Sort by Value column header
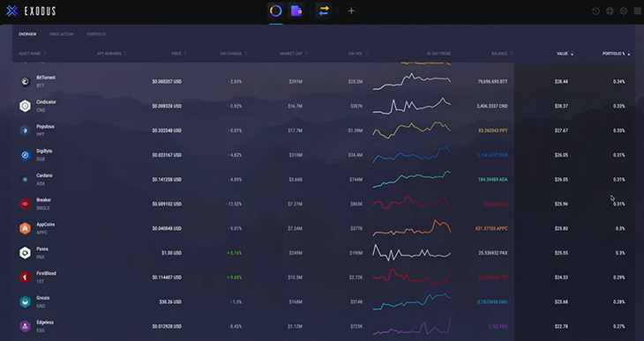 pyautogui.click(x=565, y=54)
